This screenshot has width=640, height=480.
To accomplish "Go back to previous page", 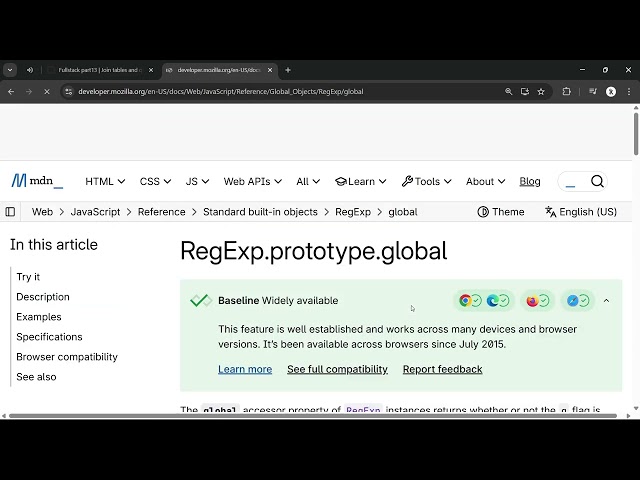I will tap(11, 91).
